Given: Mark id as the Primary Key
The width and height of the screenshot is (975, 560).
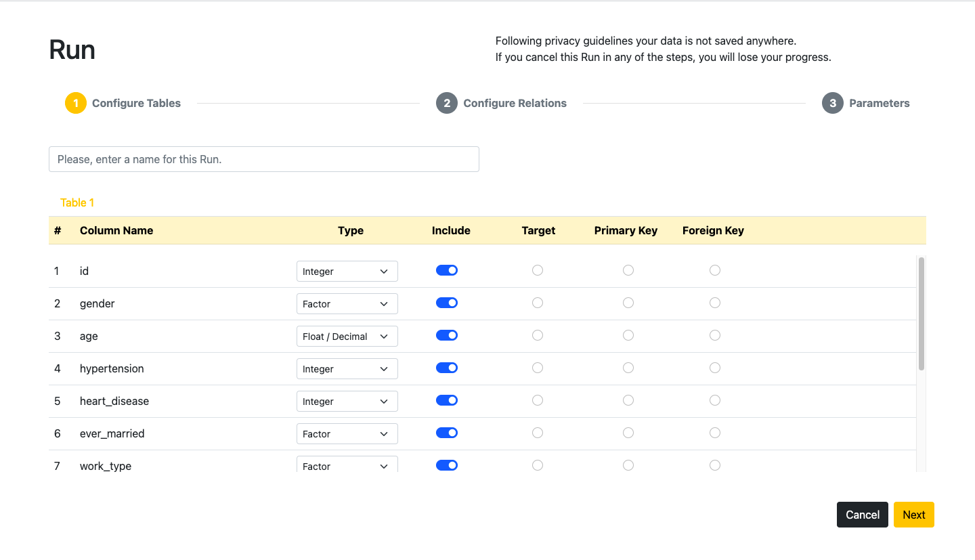Looking at the screenshot, I should pos(628,270).
